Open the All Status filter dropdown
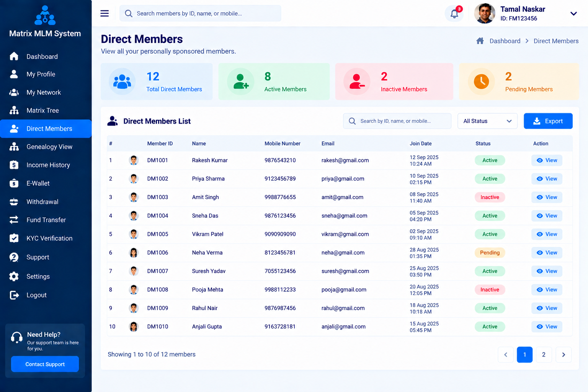The image size is (588, 392). (x=487, y=121)
